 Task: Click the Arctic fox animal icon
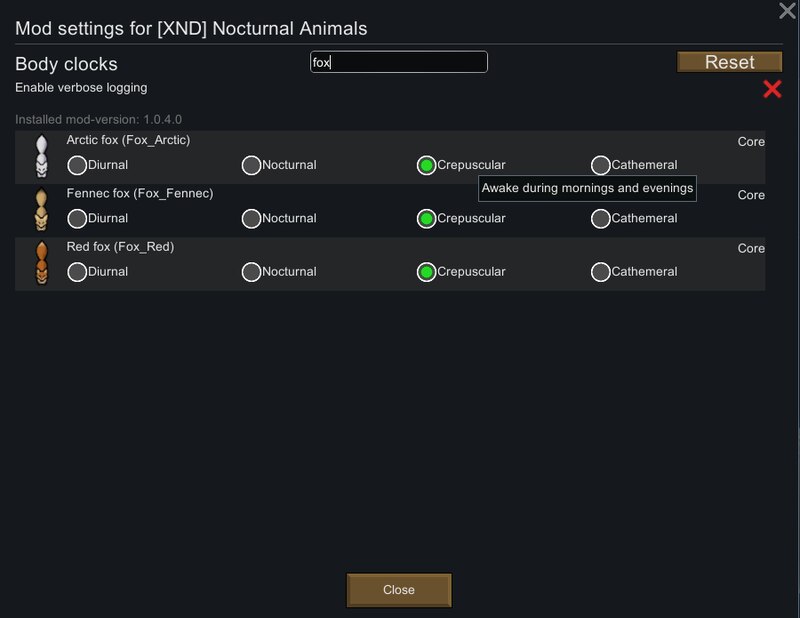tap(41, 157)
